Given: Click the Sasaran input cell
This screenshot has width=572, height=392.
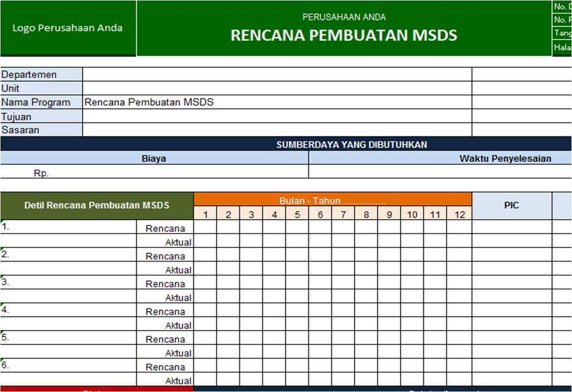Looking at the screenshot, I should coord(277,130).
